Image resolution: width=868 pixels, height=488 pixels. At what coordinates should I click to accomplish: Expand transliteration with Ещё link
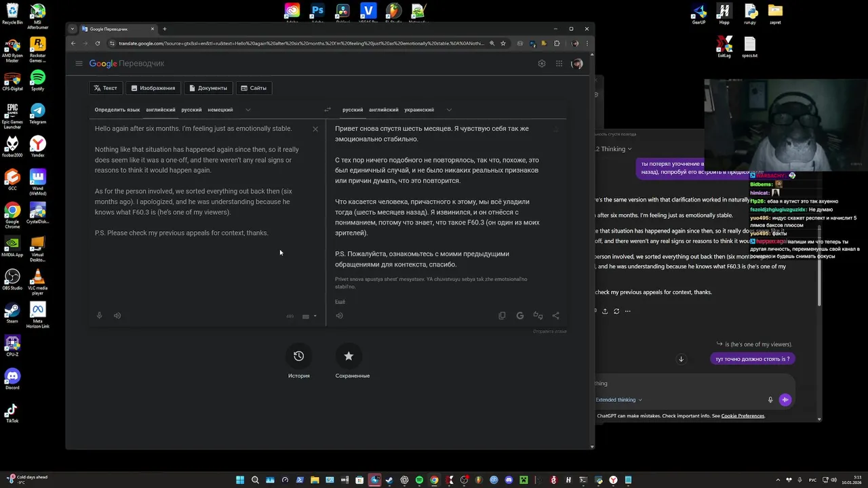click(x=340, y=302)
